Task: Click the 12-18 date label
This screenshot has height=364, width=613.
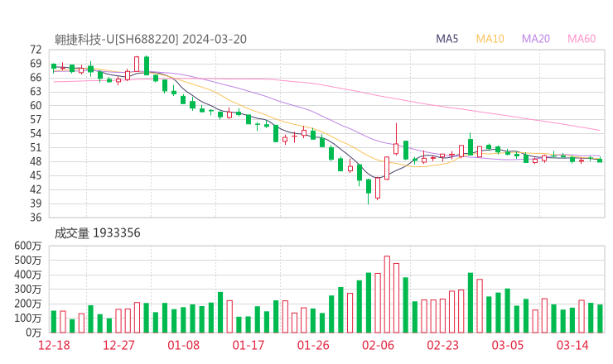Action: [x=54, y=345]
